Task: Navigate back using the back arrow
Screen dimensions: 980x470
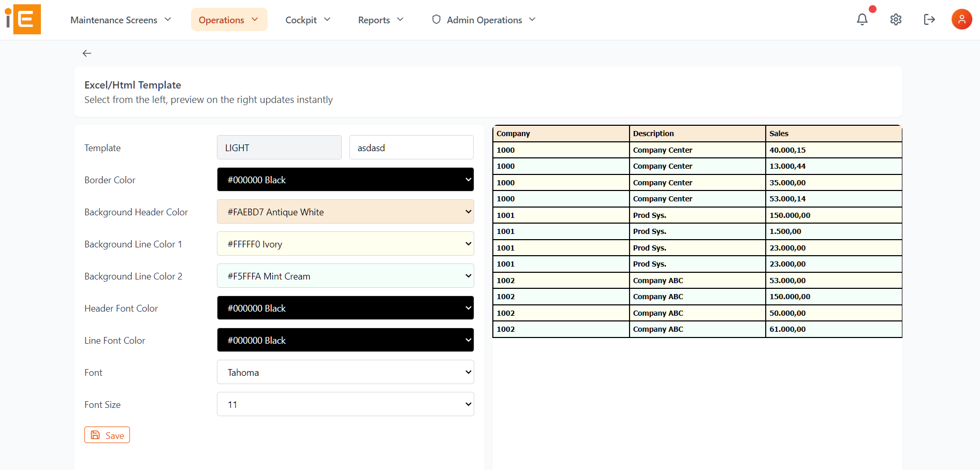Action: (87, 53)
